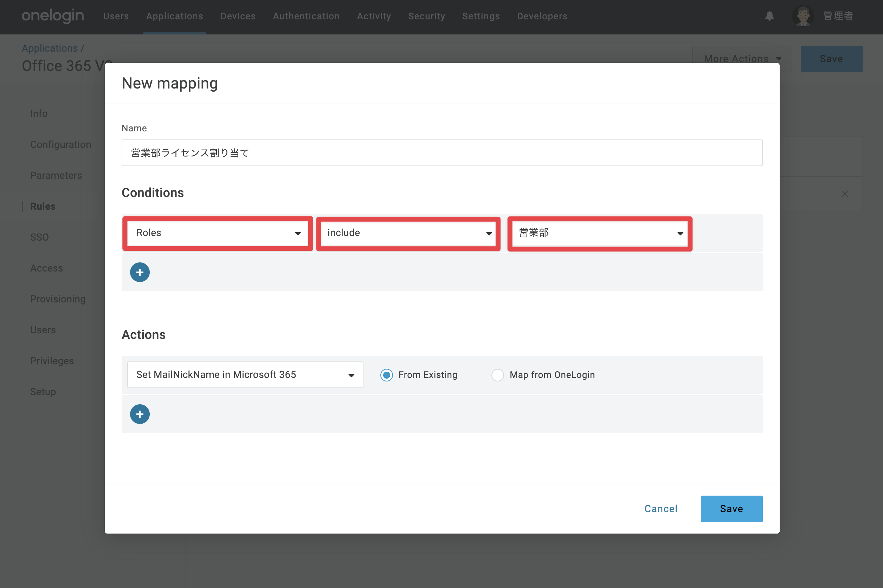
Task: Switch to the Parameters sidebar tab
Action: click(x=56, y=176)
